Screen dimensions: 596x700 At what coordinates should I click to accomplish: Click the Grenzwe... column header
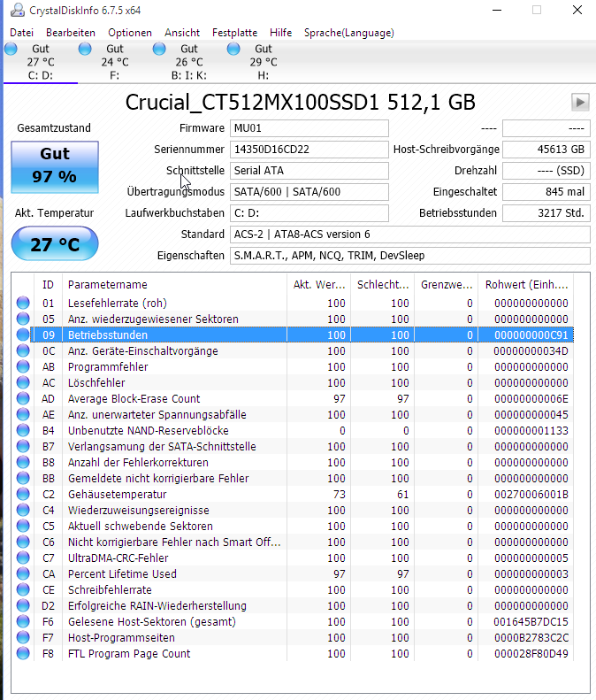coord(447,285)
